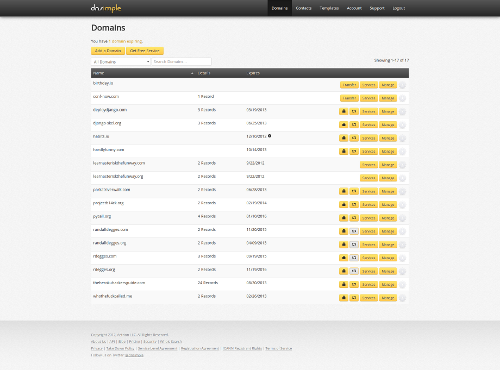Viewport: 500px width, 370px height.
Task: Click the yellow button beside Add a Domain
Action: pyautogui.click(x=145, y=51)
